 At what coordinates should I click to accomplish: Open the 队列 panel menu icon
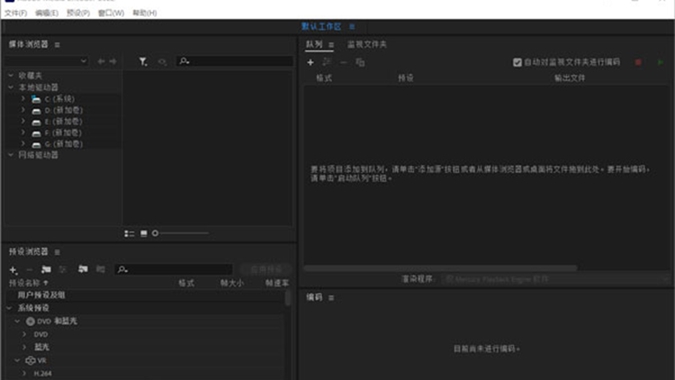click(x=331, y=45)
